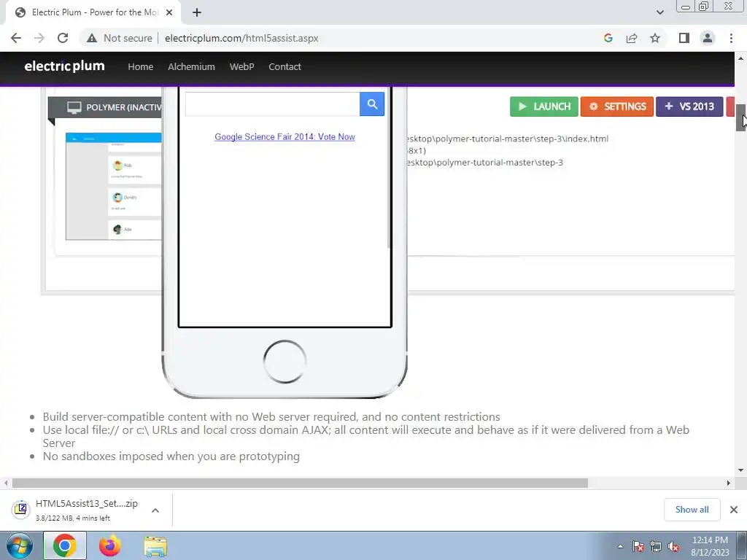Click the network tray icon

click(x=656, y=546)
